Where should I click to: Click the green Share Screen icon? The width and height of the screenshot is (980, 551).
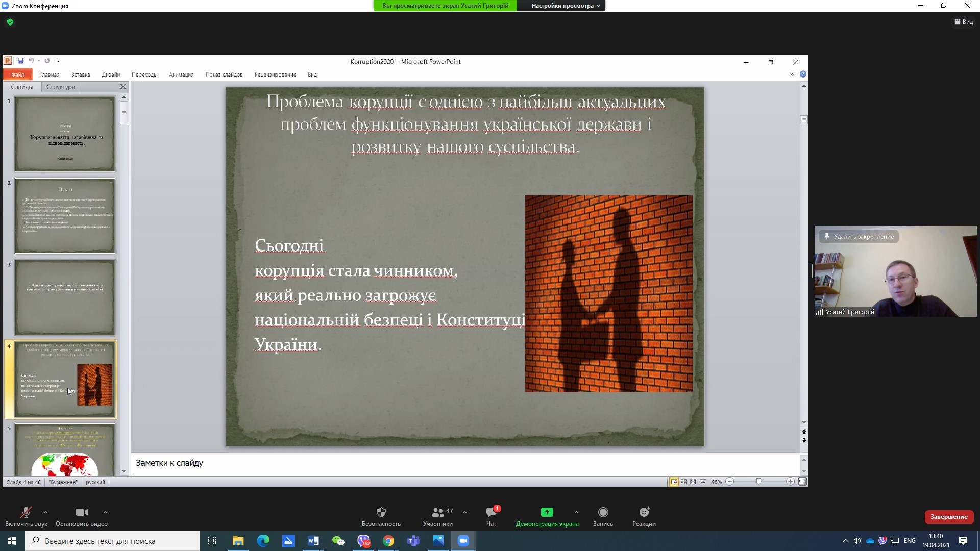pos(547,512)
